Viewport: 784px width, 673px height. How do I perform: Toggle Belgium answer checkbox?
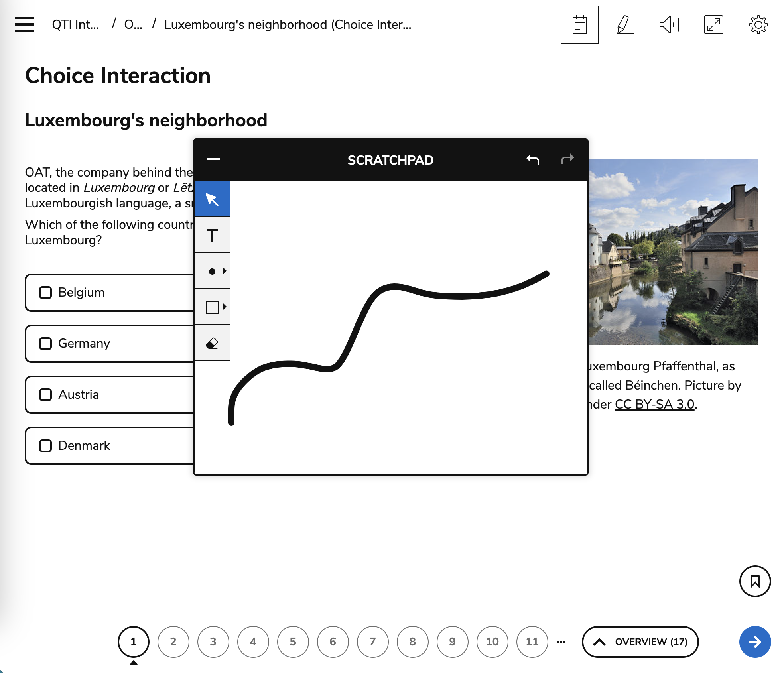click(x=45, y=292)
